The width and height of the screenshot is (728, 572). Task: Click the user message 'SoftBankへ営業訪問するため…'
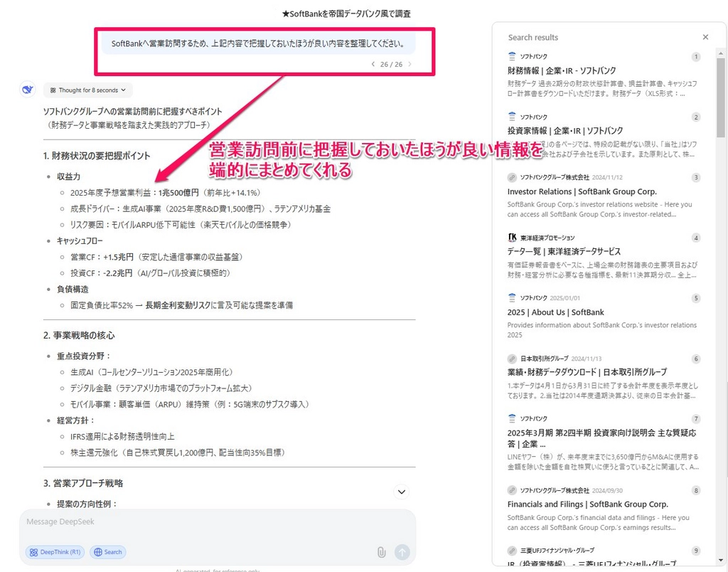[x=258, y=43]
